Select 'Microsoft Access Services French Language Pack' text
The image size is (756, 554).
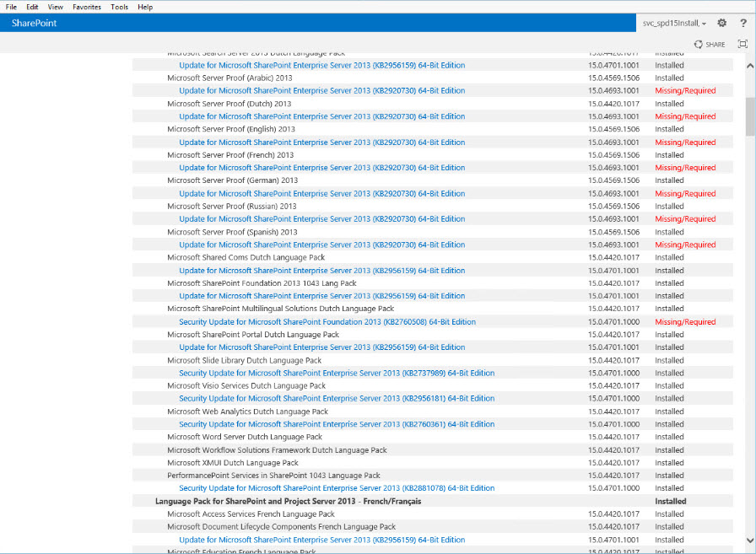[x=251, y=514]
